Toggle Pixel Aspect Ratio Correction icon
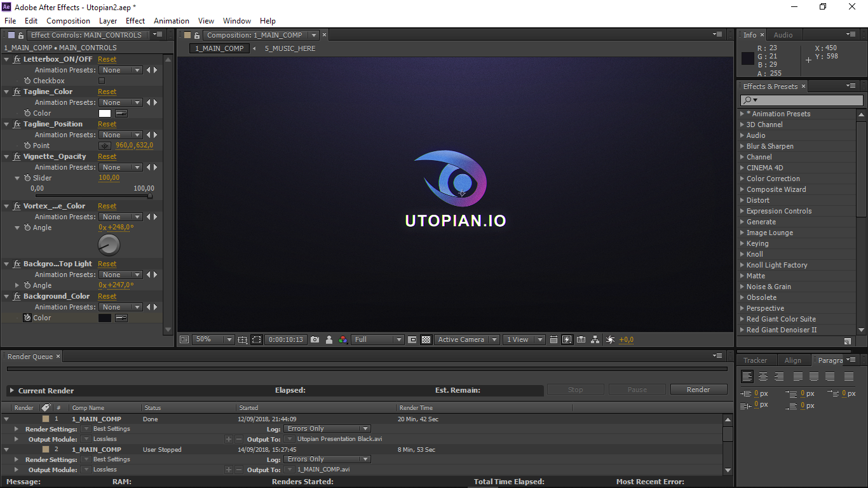Image resolution: width=868 pixels, height=488 pixels. [553, 339]
